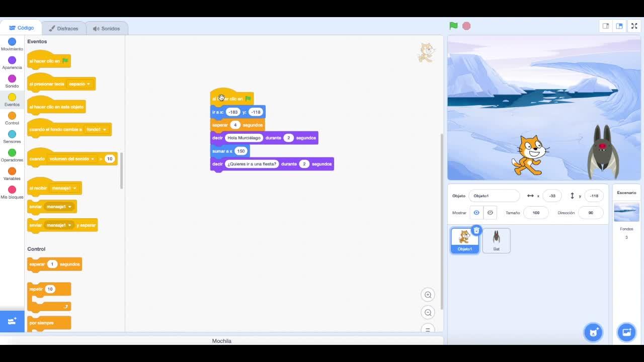
Task: Click the cat sprite on the stage
Action: tap(530, 155)
